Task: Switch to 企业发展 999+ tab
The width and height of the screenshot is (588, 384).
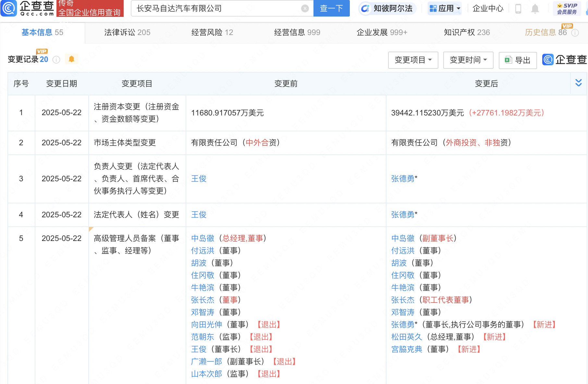Action: point(382,32)
